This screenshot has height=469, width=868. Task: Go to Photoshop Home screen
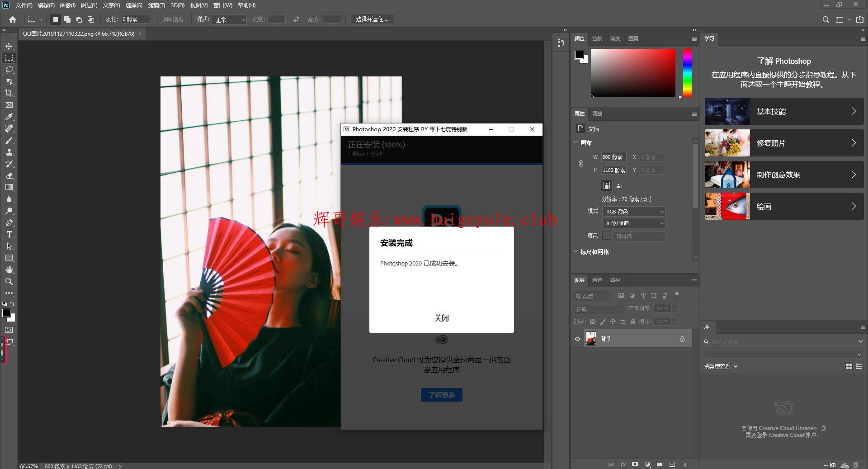[x=13, y=19]
